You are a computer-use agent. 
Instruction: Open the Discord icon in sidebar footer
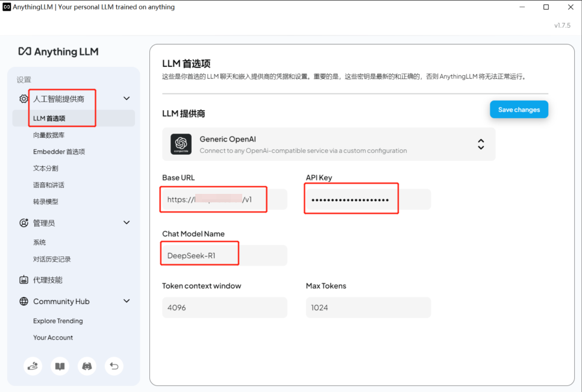87,367
